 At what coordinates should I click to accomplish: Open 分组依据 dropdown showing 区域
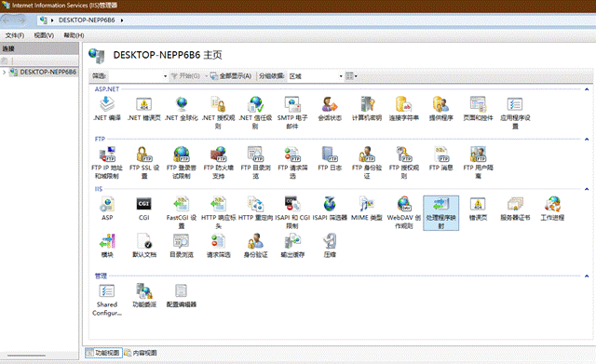(316, 76)
